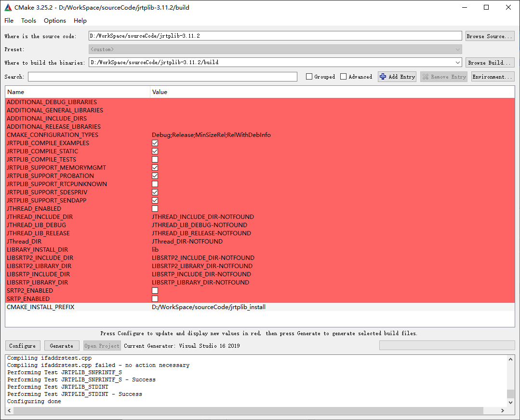This screenshot has height=420, width=520.
Task: Enable the SRTP2_ENABLED checkbox
Action: [155, 291]
